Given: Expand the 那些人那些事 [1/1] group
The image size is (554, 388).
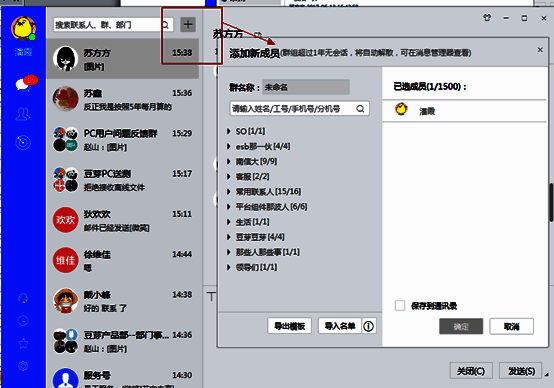Looking at the screenshot, I should (x=229, y=252).
